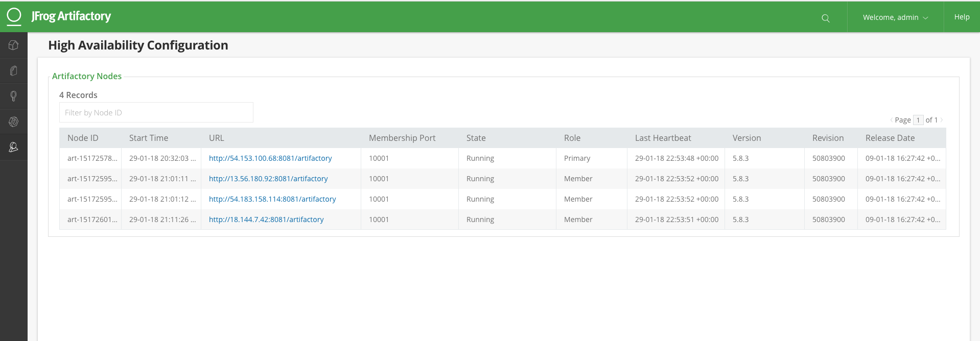Image resolution: width=980 pixels, height=341 pixels.
Task: Open the Help menu
Action: coord(962,17)
